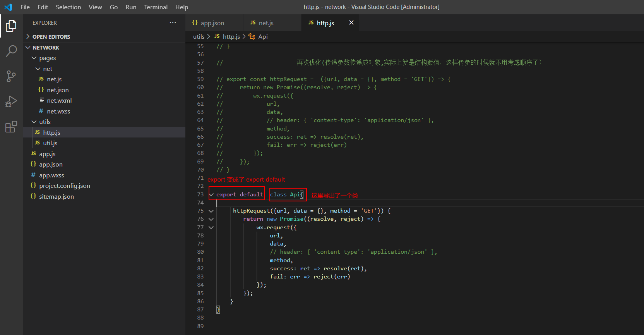
Task: Place cursor on 'wx.request({' at line 77
Action: coord(276,227)
